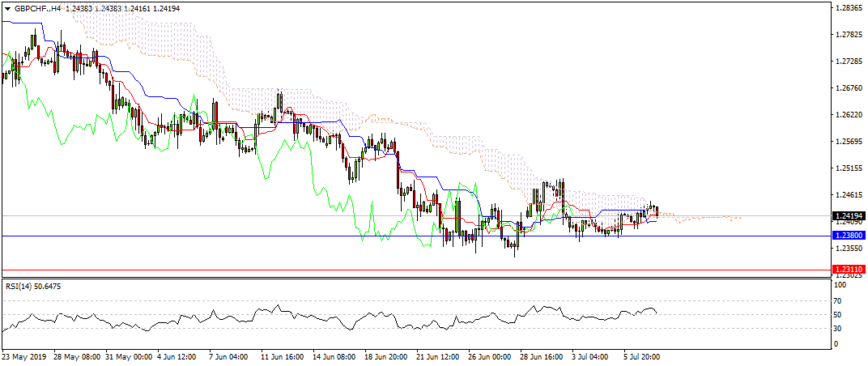Click the 18 Jun 20:00 time label
Viewport: 868px width, 366px height.
coord(385,355)
